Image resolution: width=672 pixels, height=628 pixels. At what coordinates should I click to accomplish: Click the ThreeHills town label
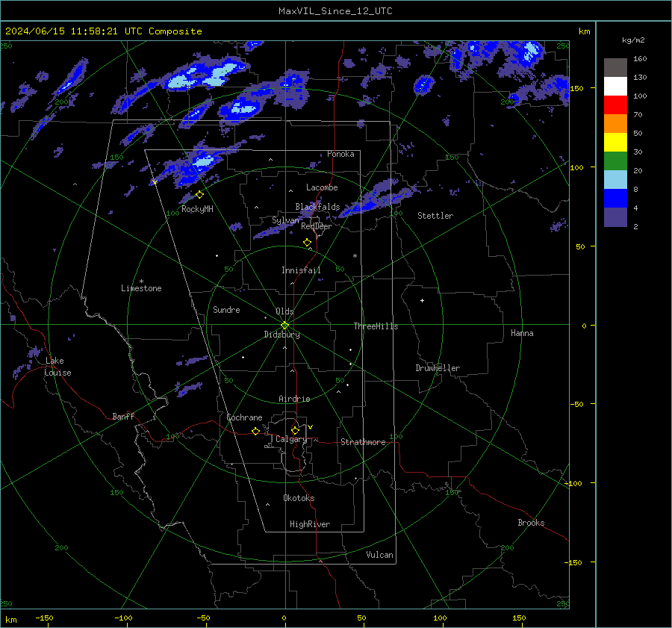(x=376, y=326)
